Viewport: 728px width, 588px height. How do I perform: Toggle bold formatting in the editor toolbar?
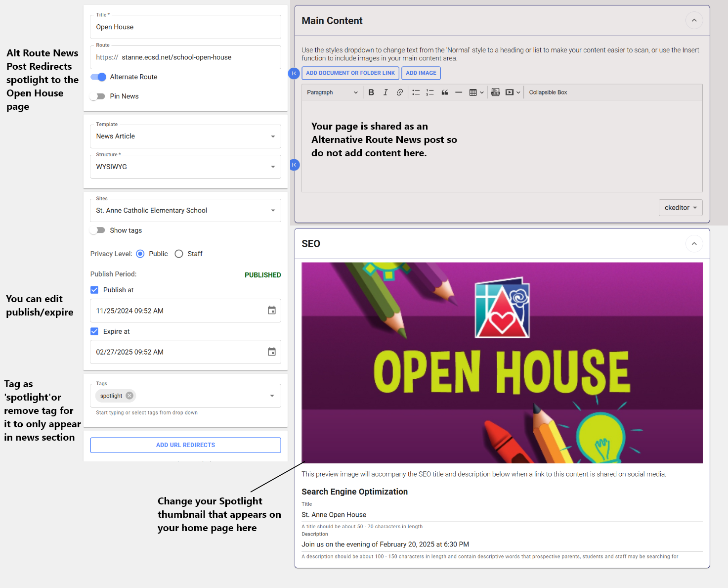point(371,92)
